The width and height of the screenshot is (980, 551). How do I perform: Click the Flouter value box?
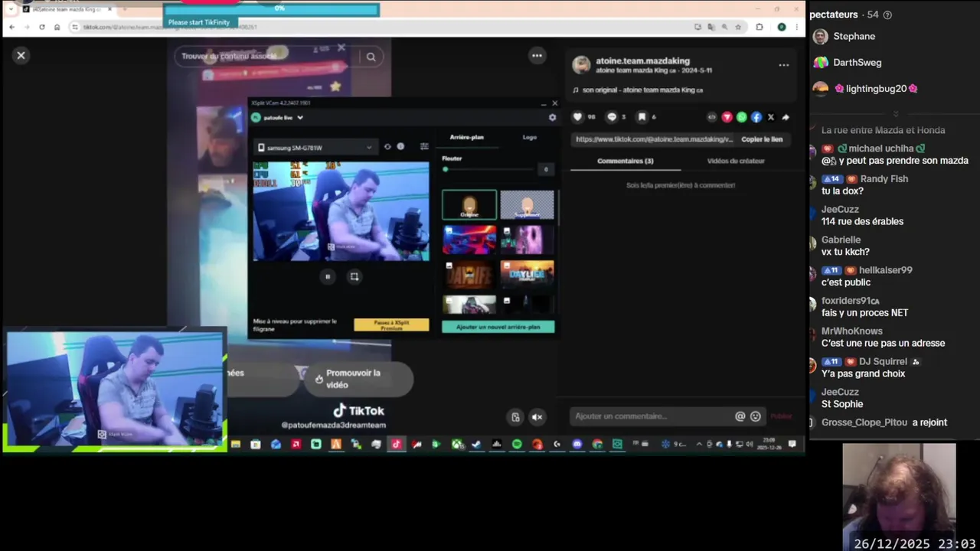coord(545,169)
